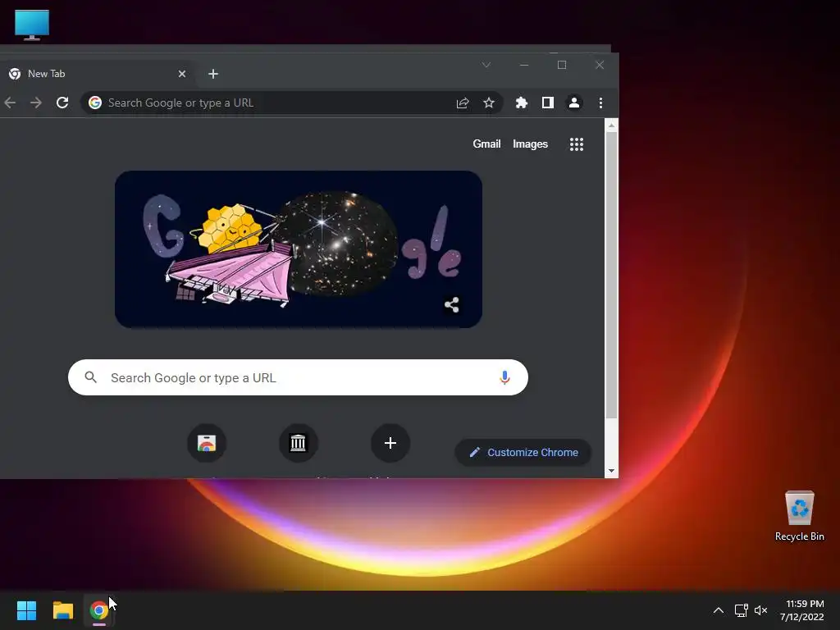Open Chrome's three-dot menu

coord(600,103)
